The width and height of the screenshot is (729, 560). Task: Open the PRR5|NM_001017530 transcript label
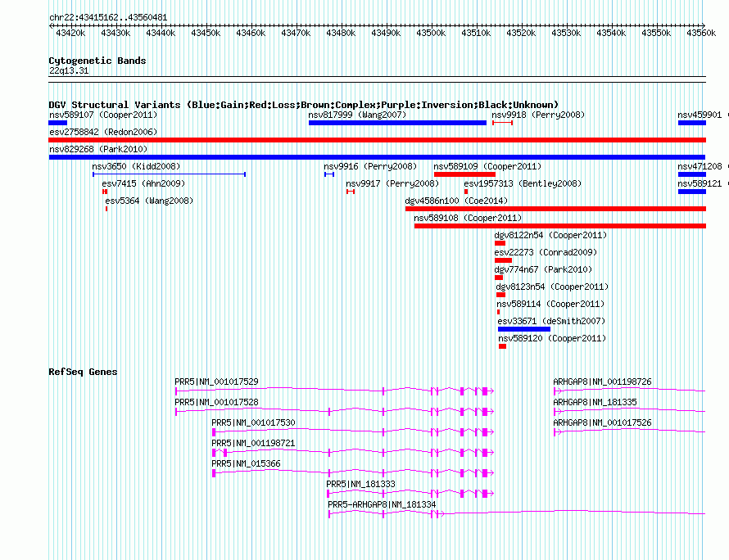click(x=253, y=422)
